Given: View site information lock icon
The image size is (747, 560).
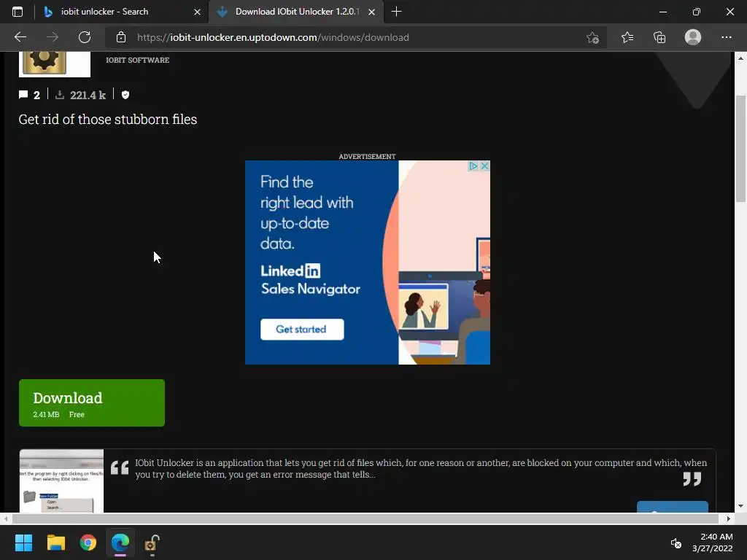Looking at the screenshot, I should (121, 37).
